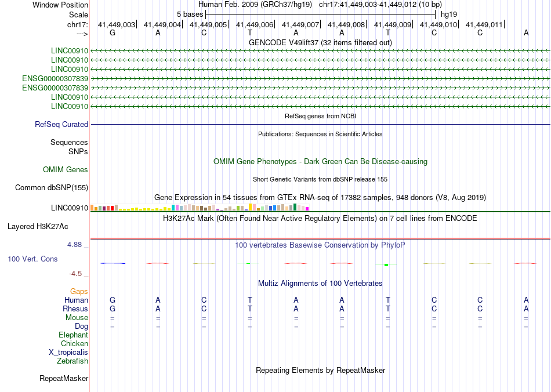Open Multiz Alignments of 100 Vertebrates title
This screenshot has width=551, height=392.
320,284
